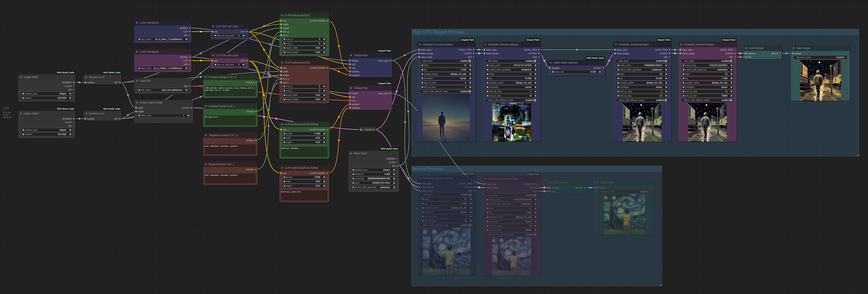Toggle add_noise on rightmost High CFG KSampler
The height and width of the screenshot is (294, 868).
click(731, 61)
